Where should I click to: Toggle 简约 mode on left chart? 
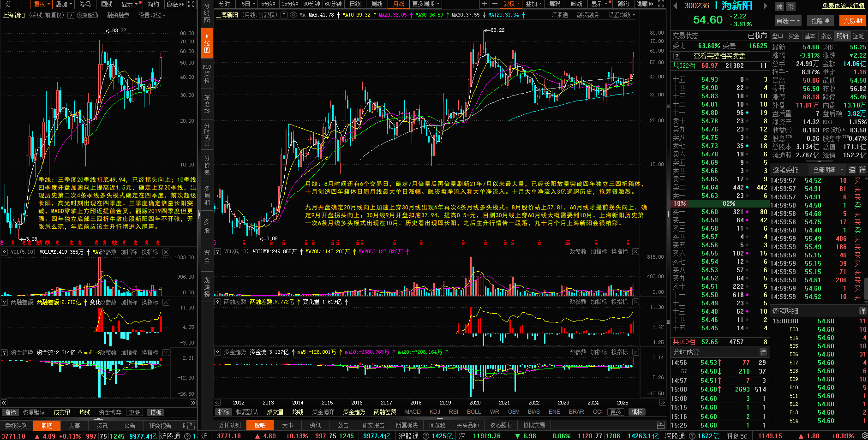pos(154,4)
